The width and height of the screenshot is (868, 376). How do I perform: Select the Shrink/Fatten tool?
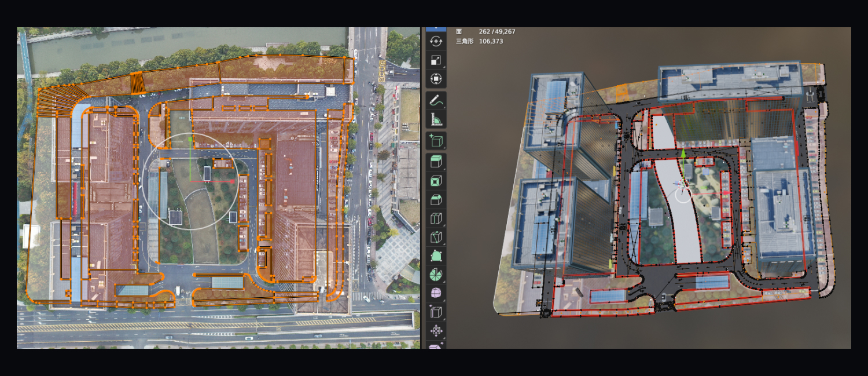point(436,331)
